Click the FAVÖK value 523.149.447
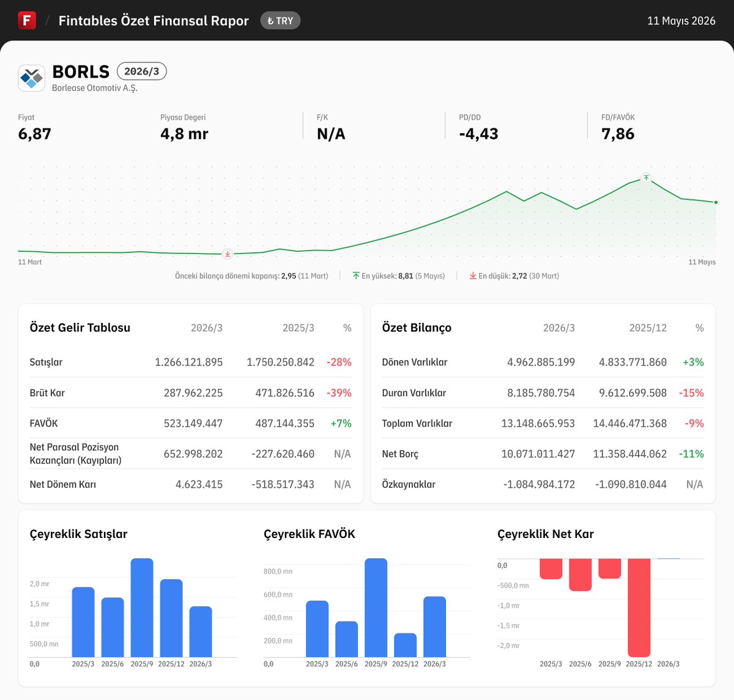Image resolution: width=734 pixels, height=700 pixels. (193, 423)
